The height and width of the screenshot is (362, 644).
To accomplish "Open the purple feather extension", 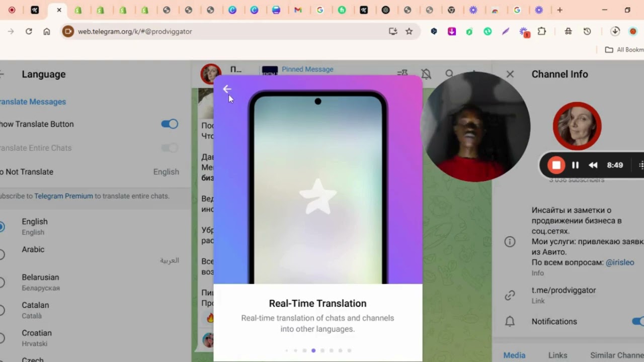I will 506,31.
